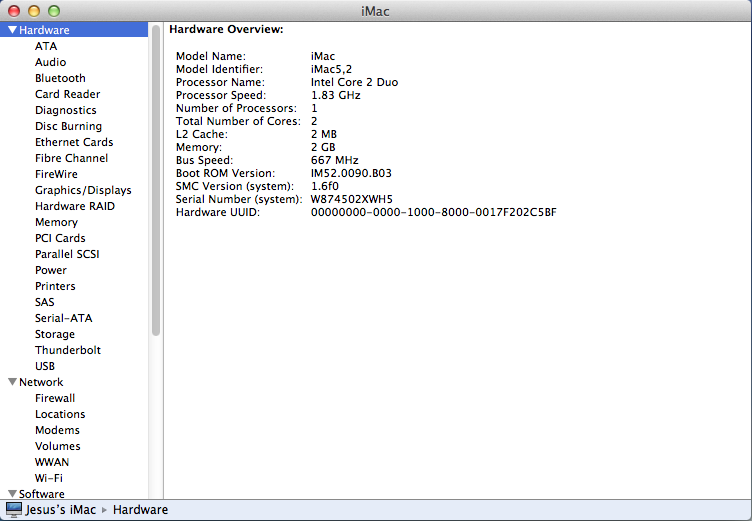The height and width of the screenshot is (521, 752).
Task: Open FireWire section
Action: tap(56, 174)
